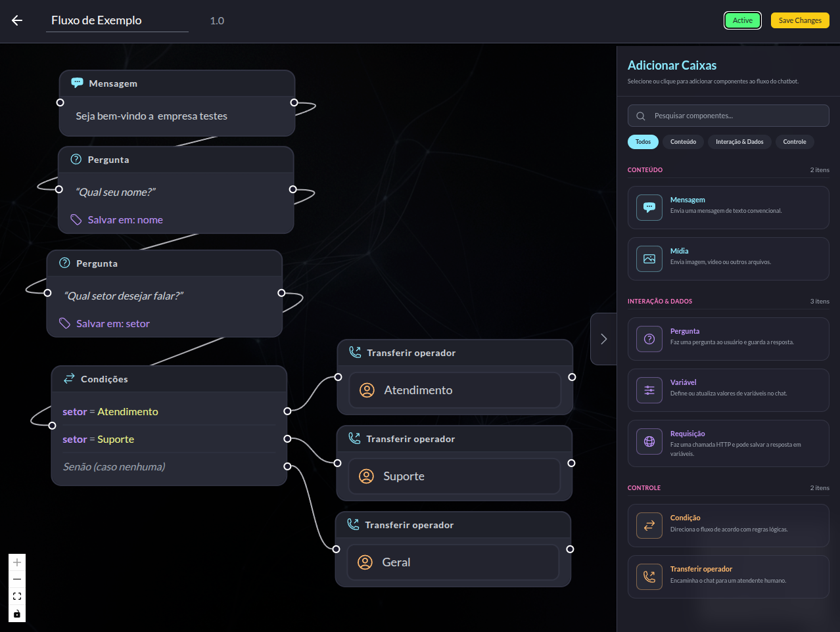Image resolution: width=840 pixels, height=632 pixels.
Task: Click the Fluxo de Exemplo name field
Action: point(117,20)
